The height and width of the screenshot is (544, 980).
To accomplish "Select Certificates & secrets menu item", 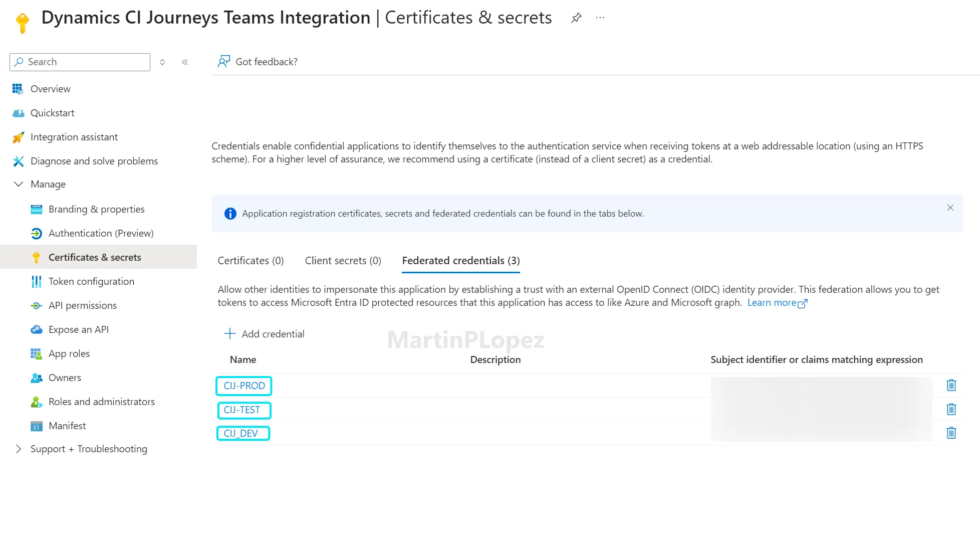I will click(x=98, y=257).
